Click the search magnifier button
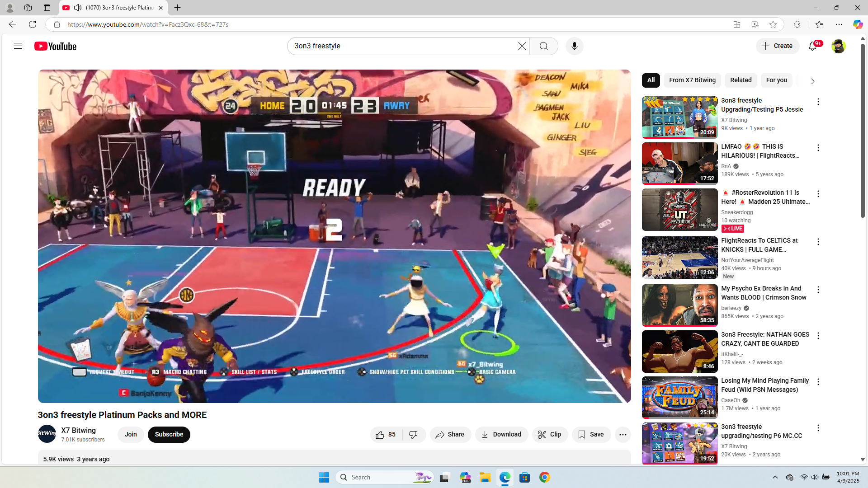The image size is (868, 488). pyautogui.click(x=544, y=46)
